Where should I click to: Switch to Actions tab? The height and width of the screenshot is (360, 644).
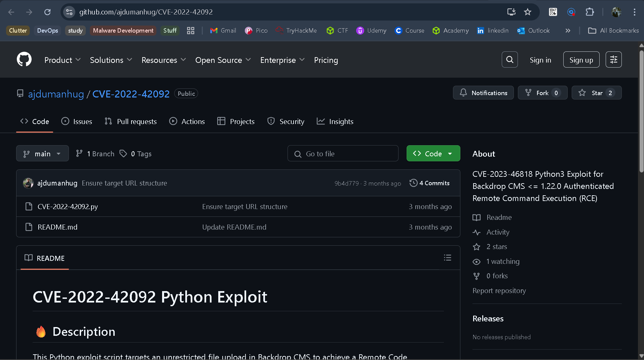click(x=187, y=121)
